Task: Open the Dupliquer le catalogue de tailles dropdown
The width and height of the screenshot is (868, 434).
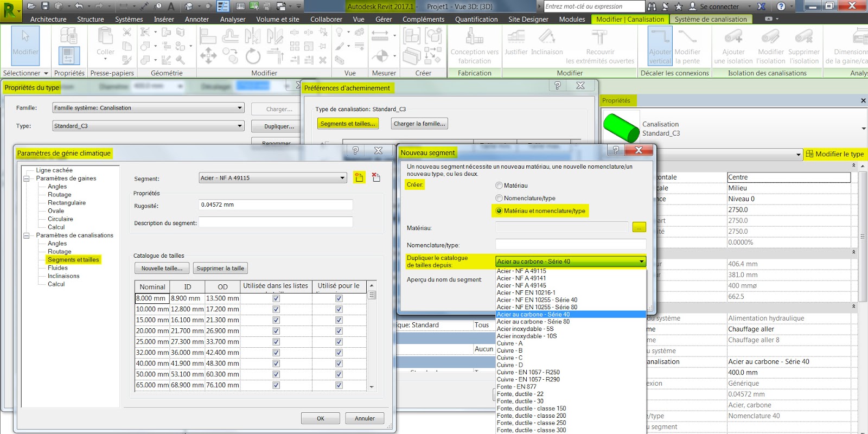Action: coord(571,261)
